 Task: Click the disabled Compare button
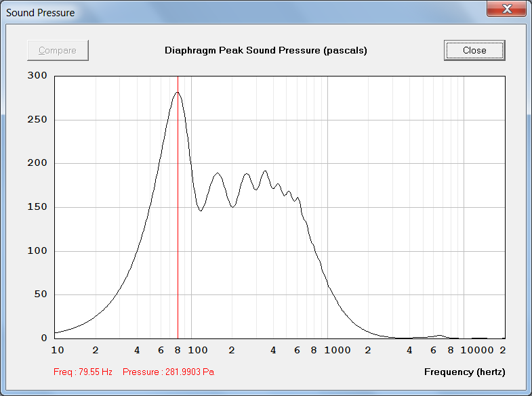click(58, 51)
